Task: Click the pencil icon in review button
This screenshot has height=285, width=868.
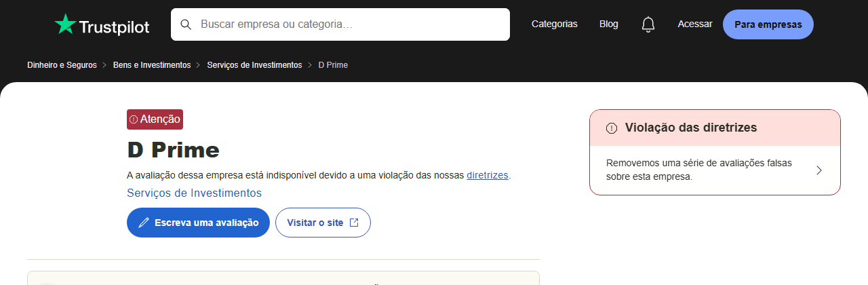Action: pos(144,223)
